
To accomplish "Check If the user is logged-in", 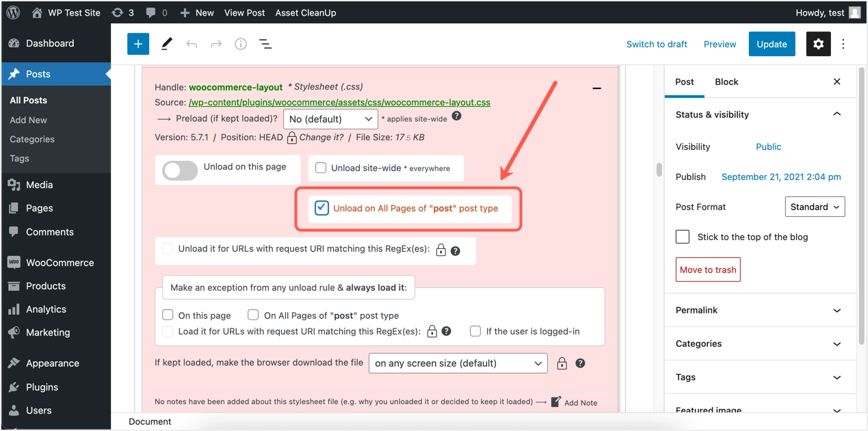I will coord(475,331).
